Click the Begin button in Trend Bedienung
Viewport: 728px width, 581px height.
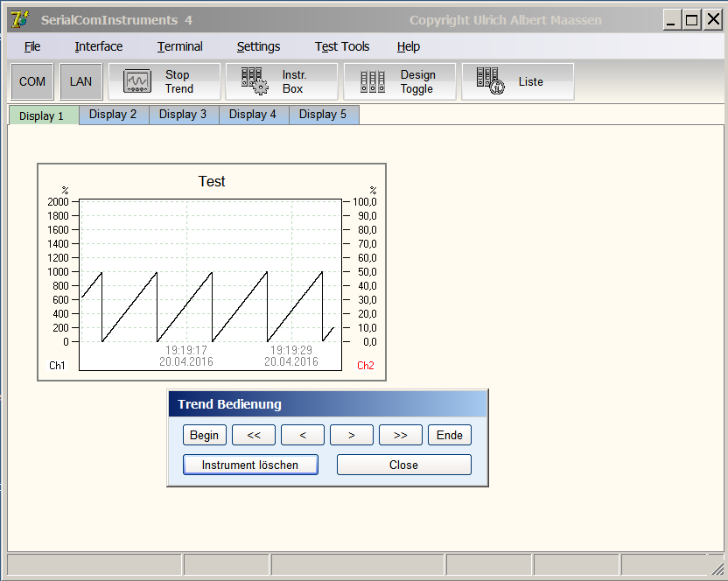tap(204, 435)
